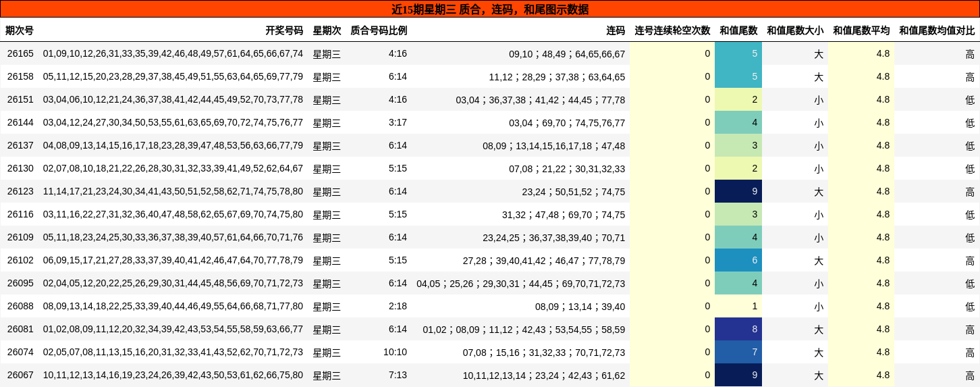980x387 pixels.
Task: Click 大 size value in row 26158
Action: (x=819, y=76)
